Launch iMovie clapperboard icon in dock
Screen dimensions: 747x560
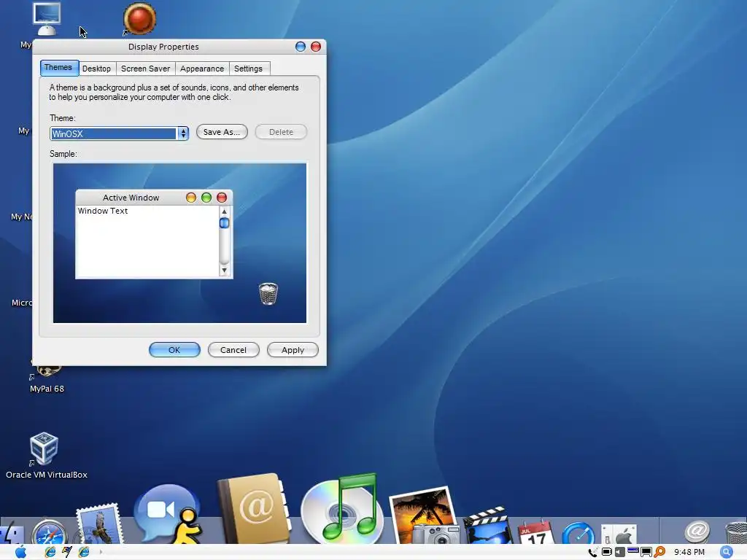(x=489, y=526)
